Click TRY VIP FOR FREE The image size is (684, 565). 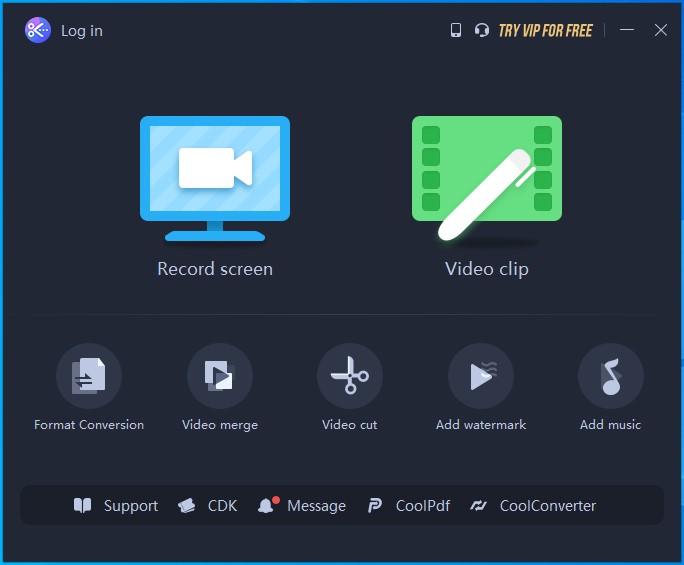[545, 31]
